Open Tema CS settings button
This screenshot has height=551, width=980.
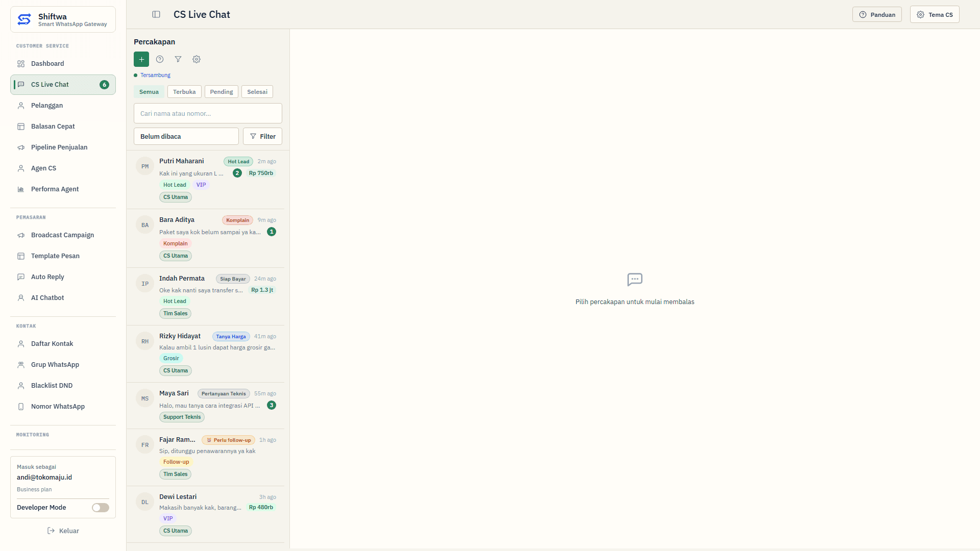(x=935, y=14)
